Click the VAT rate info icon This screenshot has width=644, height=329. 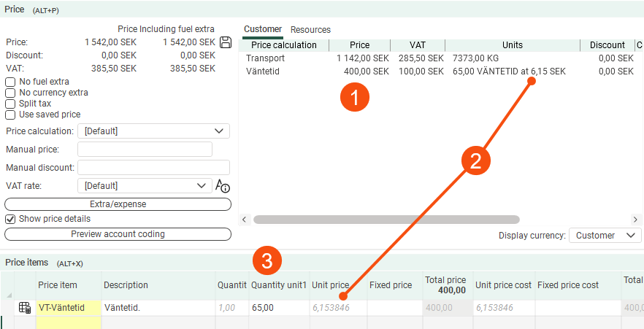[222, 186]
